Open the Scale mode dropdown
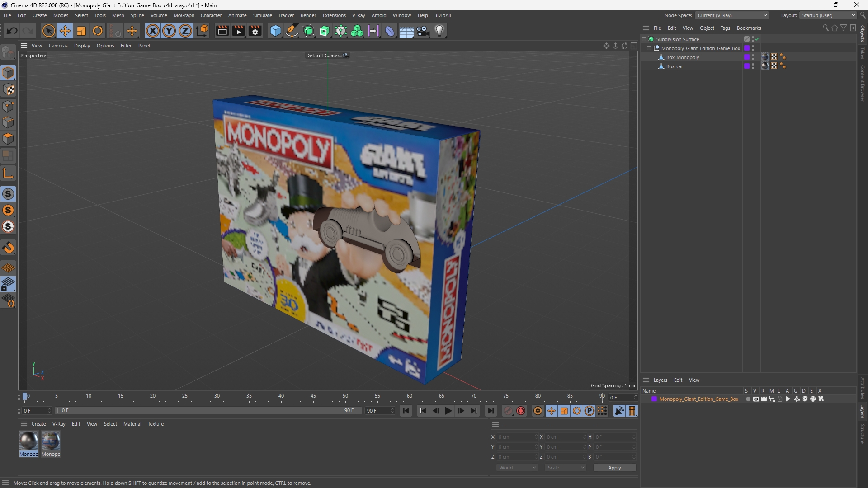 (x=566, y=468)
